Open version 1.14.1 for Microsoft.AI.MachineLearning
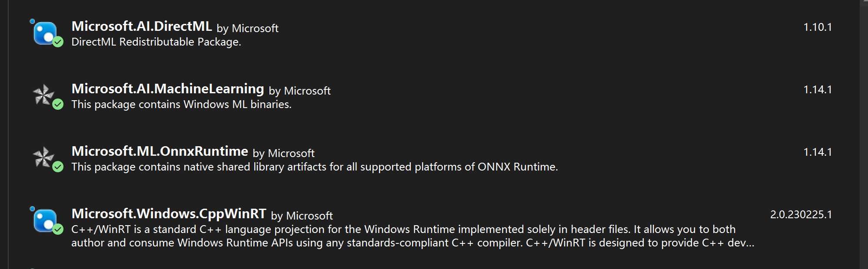 (x=817, y=89)
